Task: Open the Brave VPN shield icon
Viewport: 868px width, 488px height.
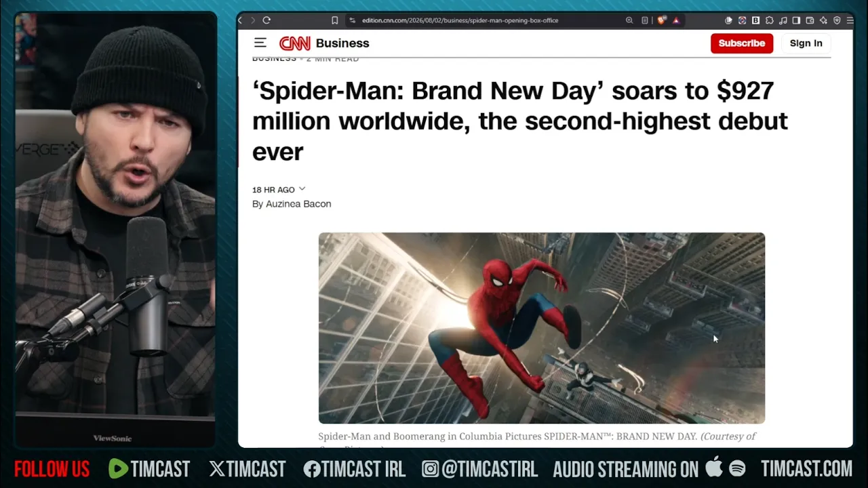Action: 837,20
